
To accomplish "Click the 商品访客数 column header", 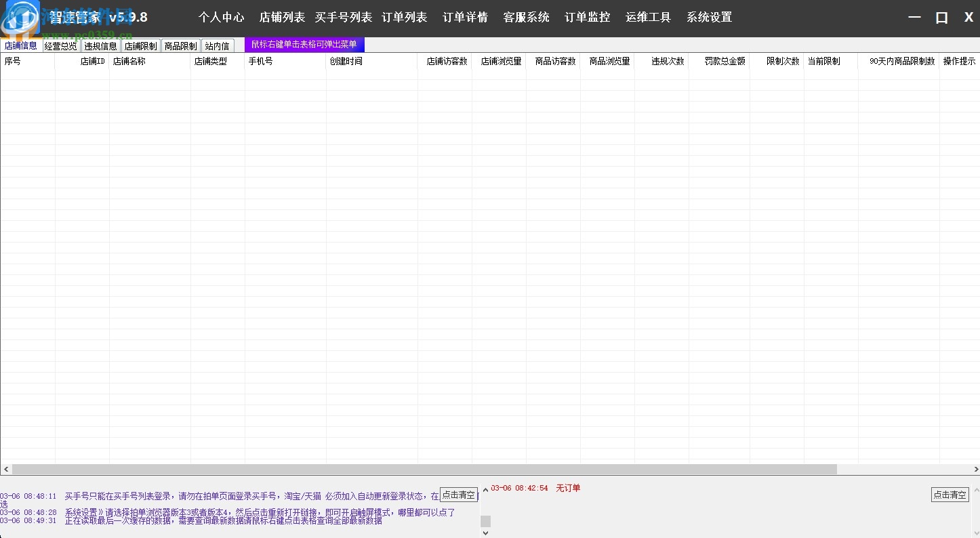I will tap(553, 62).
